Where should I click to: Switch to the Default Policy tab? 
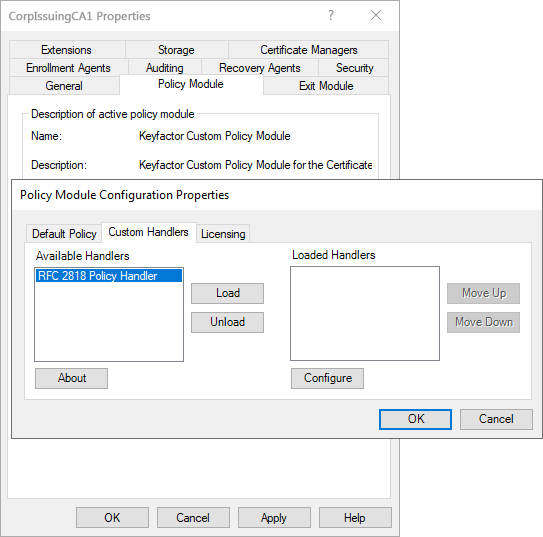[64, 234]
